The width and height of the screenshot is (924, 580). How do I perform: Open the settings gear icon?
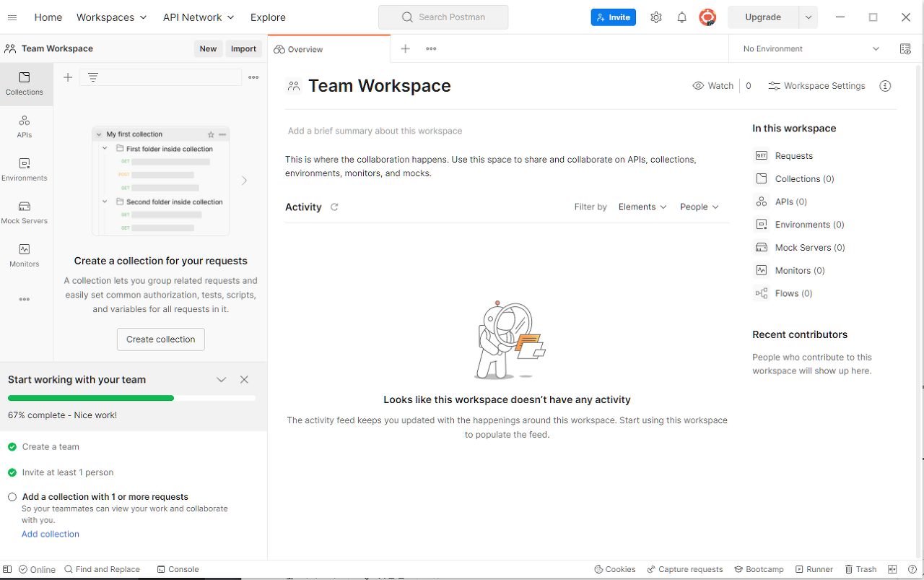[x=655, y=17]
